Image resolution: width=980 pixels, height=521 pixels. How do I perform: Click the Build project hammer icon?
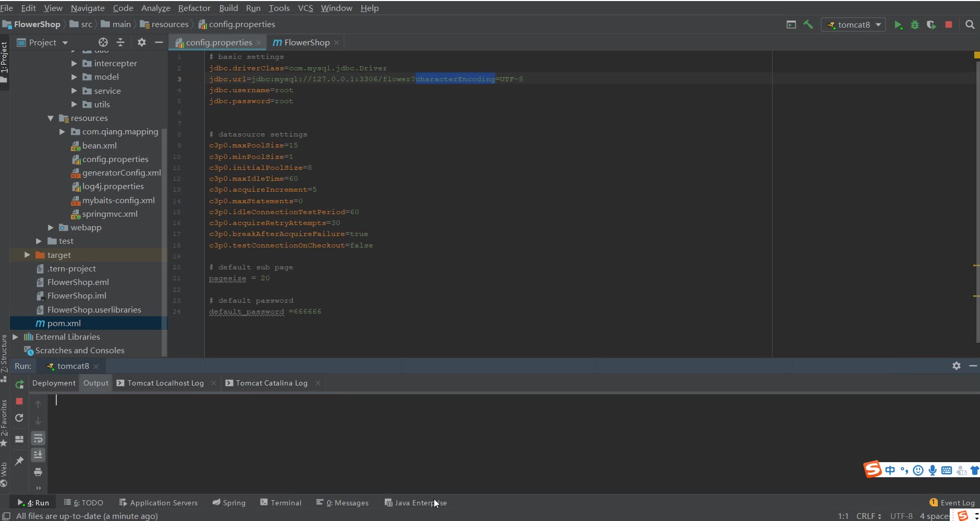pos(808,24)
